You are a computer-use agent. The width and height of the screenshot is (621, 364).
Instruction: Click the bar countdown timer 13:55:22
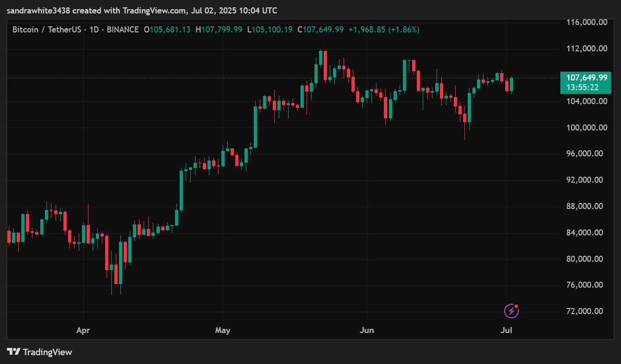pyautogui.click(x=585, y=87)
